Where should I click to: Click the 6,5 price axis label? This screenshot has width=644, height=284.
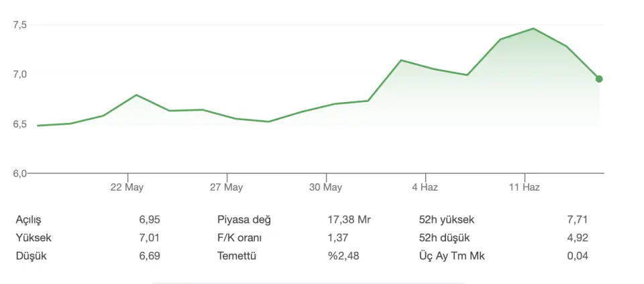pos(19,124)
